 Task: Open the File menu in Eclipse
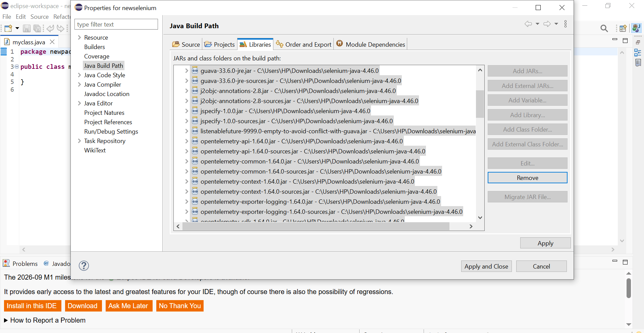click(x=7, y=16)
